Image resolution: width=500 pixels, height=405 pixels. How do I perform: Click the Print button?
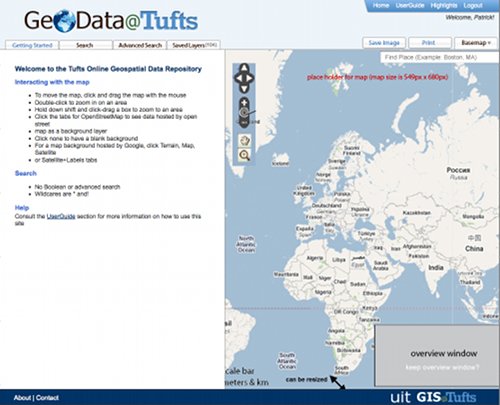[x=429, y=43]
